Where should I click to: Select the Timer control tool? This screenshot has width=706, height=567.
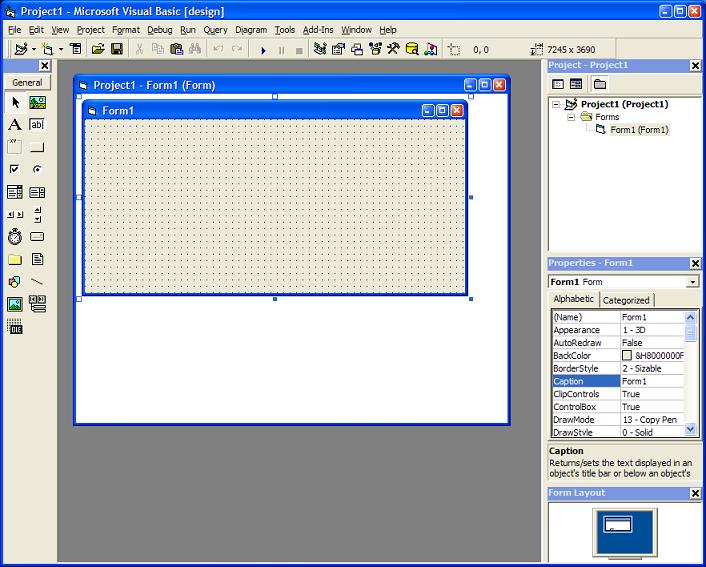pyautogui.click(x=15, y=237)
